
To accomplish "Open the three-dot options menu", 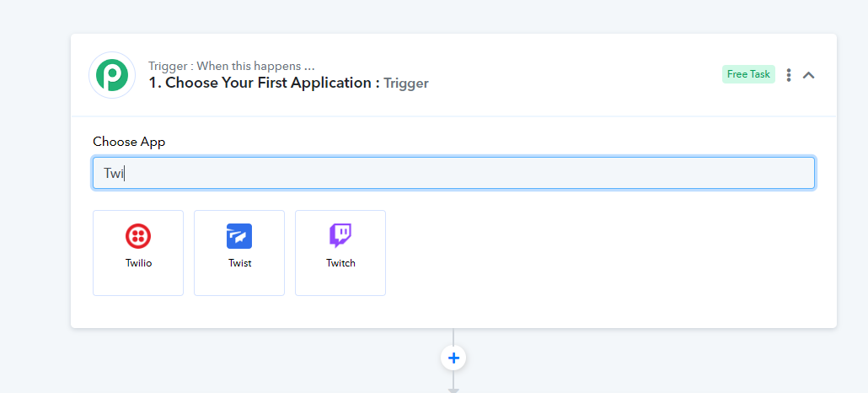I will [789, 75].
